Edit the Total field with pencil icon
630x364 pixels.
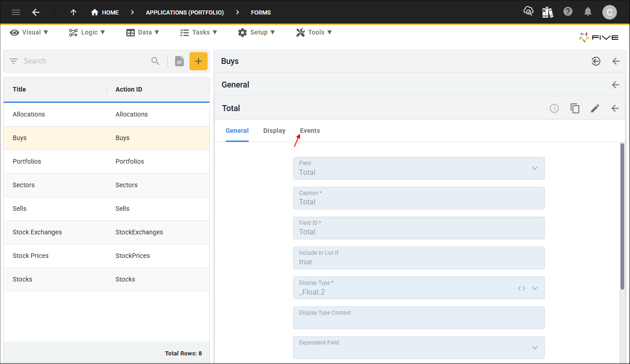pos(595,108)
